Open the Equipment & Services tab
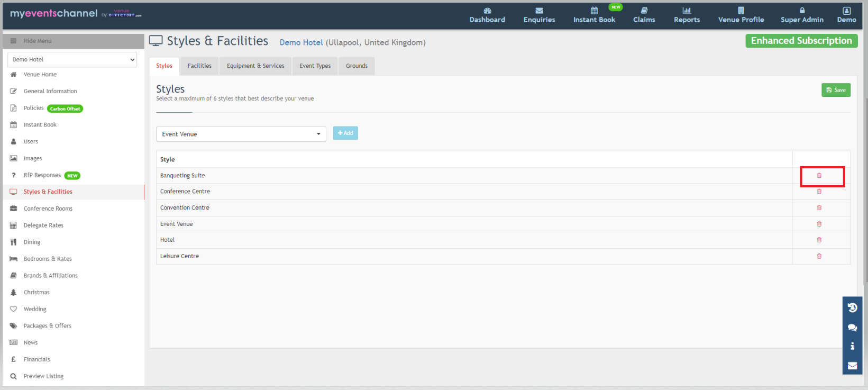The image size is (868, 390). pyautogui.click(x=255, y=66)
